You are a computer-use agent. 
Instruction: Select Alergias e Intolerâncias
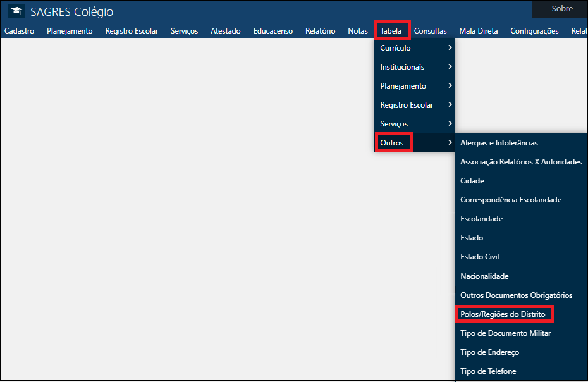(498, 143)
